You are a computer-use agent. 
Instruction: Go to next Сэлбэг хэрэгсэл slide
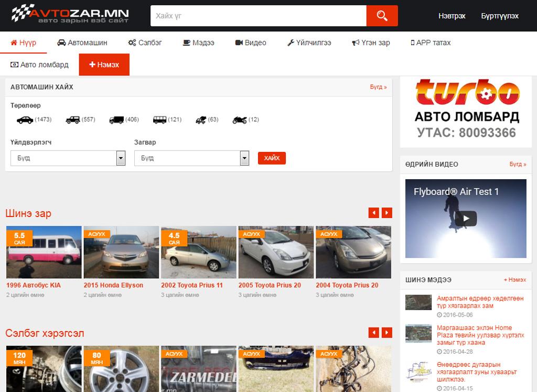387,332
